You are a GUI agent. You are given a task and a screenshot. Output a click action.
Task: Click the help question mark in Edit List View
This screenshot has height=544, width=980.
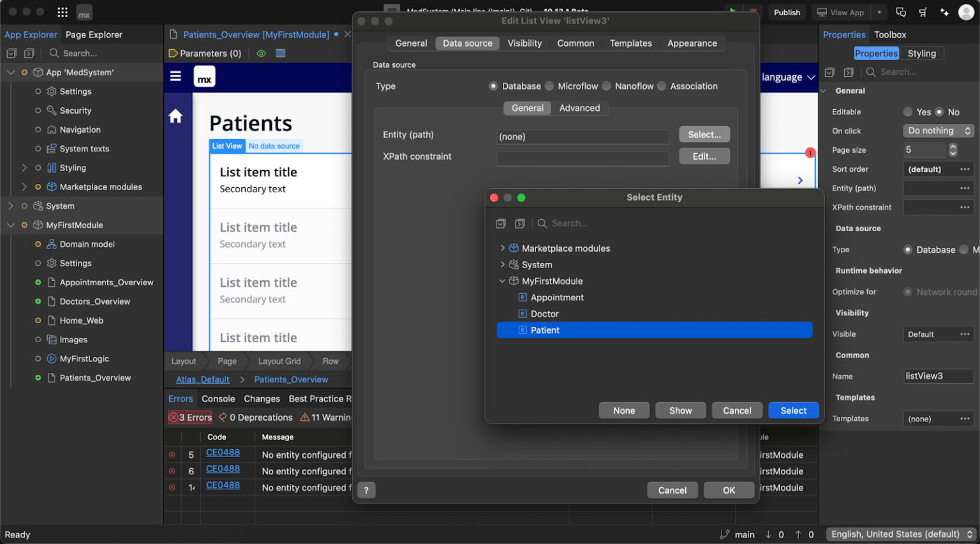[x=366, y=490]
